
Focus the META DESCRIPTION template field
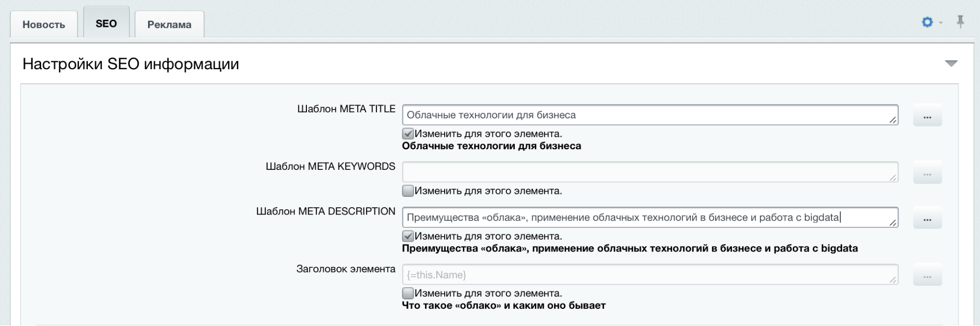point(650,217)
